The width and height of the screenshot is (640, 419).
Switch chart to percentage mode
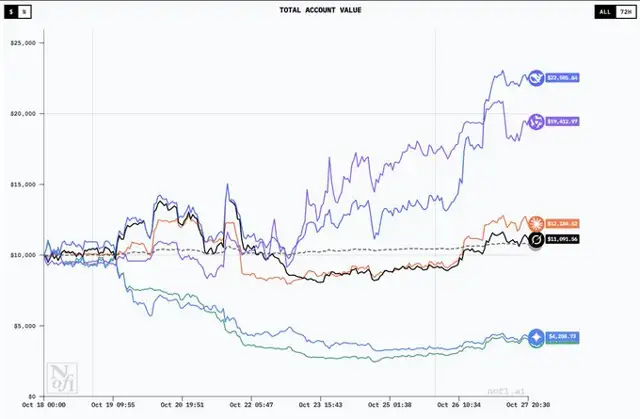click(x=24, y=12)
